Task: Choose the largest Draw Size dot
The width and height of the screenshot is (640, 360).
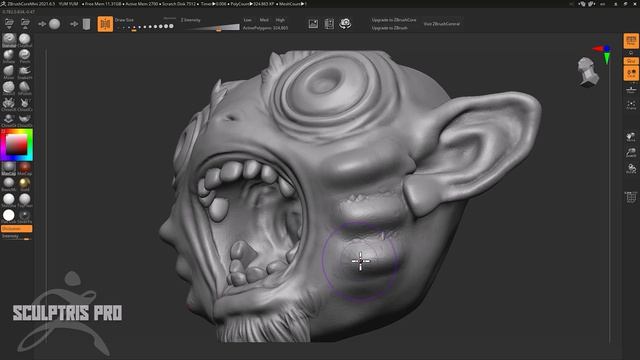Action: coord(171,26)
